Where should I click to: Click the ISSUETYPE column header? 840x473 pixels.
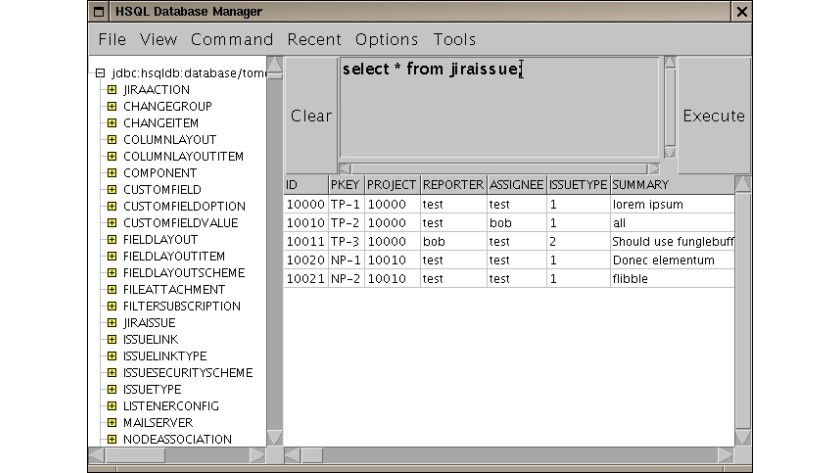coord(578,185)
